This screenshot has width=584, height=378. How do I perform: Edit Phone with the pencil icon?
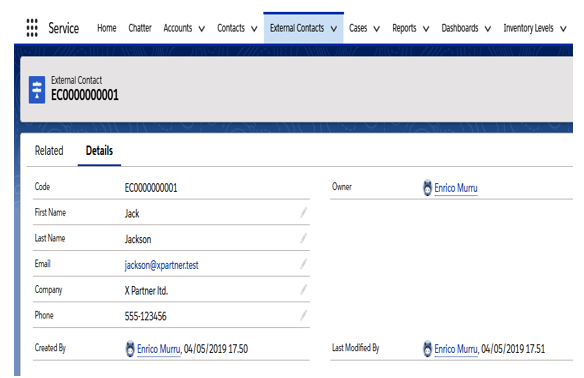click(x=304, y=315)
